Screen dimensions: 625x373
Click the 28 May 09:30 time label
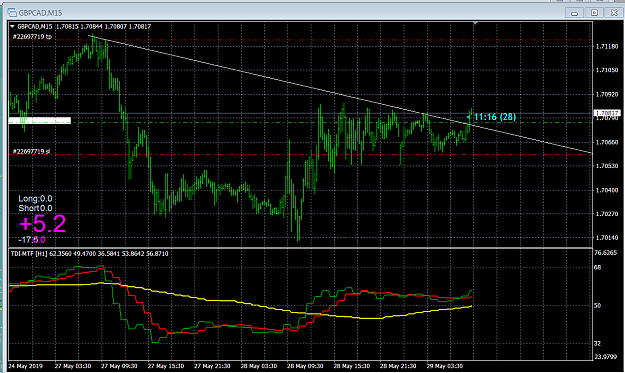(x=305, y=366)
